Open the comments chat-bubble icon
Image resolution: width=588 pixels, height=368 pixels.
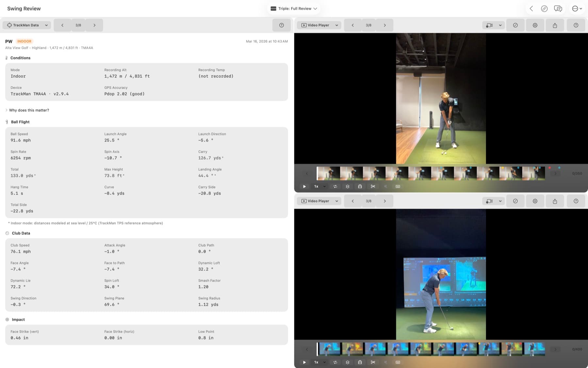558,8
